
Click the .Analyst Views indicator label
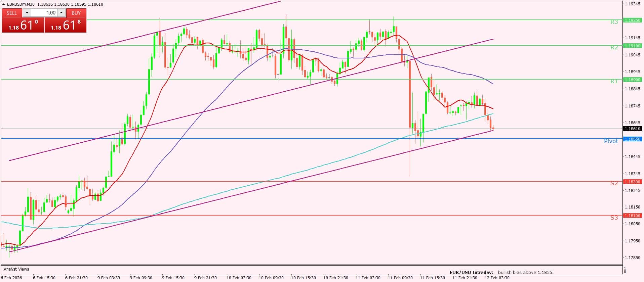click(x=16, y=269)
